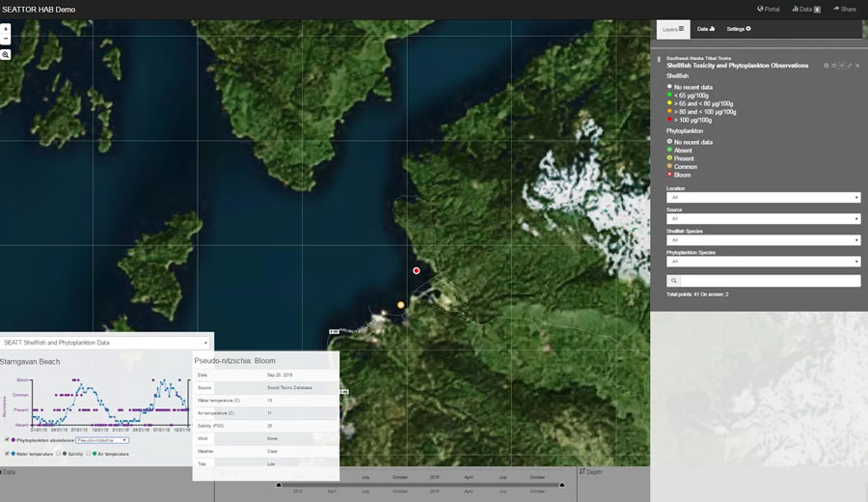Enable the Air temperature checkbox
This screenshot has width=868, height=502.
(89, 453)
